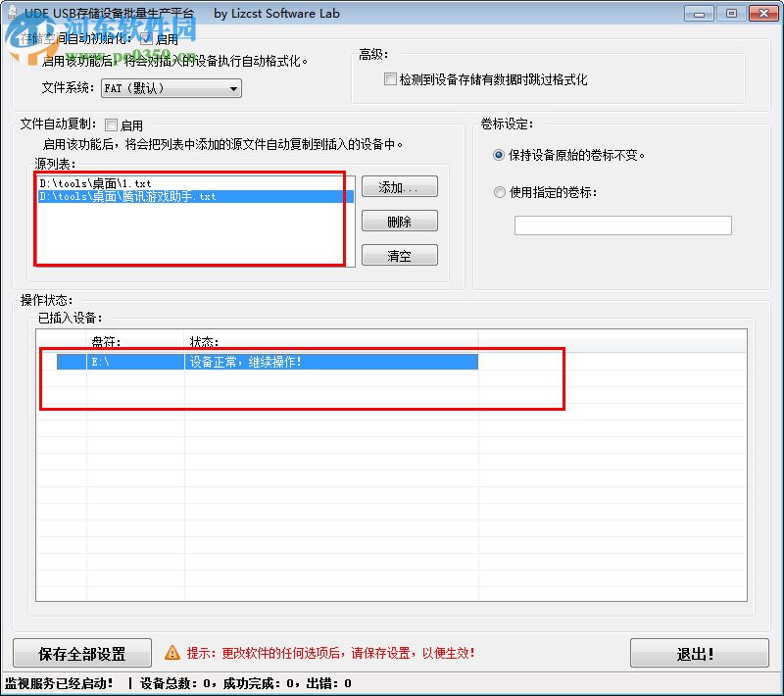The width and height of the screenshot is (784, 696).
Task: Click the 保存全部设置 button
Action: [x=81, y=653]
